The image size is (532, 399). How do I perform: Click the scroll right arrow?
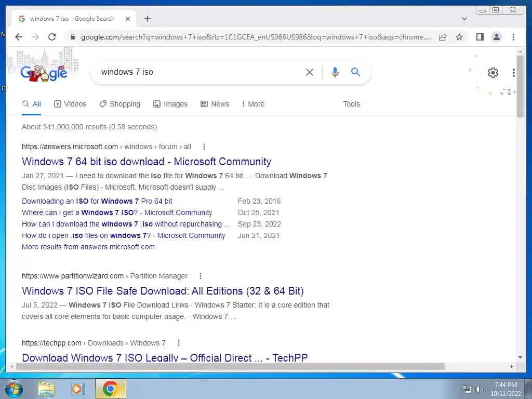pyautogui.click(x=512, y=366)
